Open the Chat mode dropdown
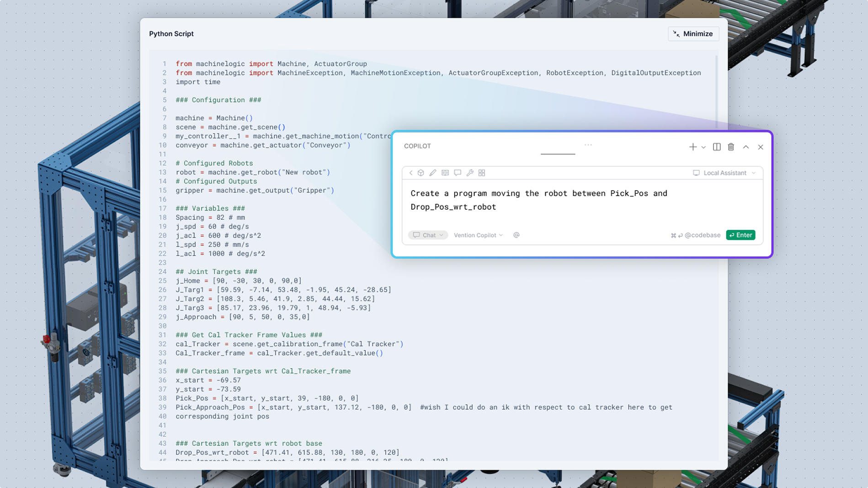868x488 pixels. [428, 235]
